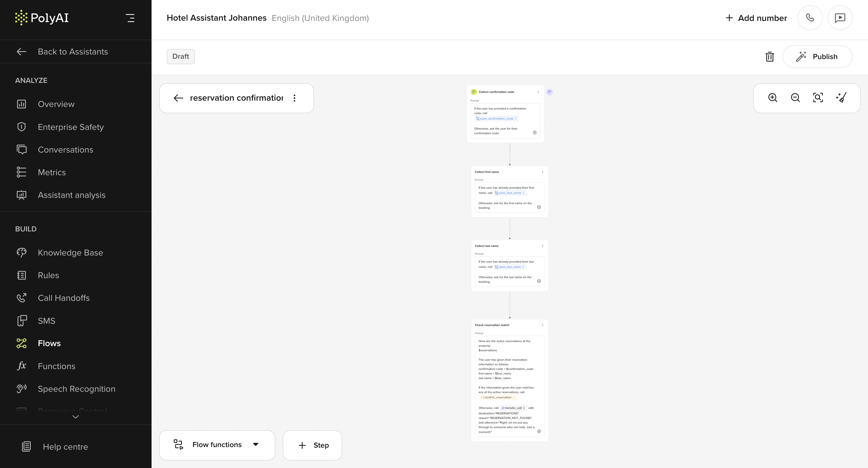Open save_first_name function chip
Image resolution: width=868 pixels, height=468 pixels.
tap(509, 193)
